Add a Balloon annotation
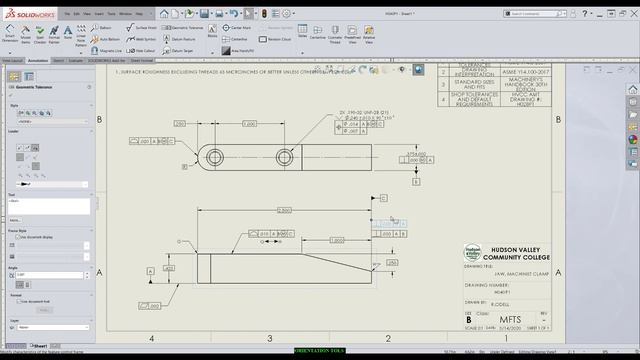The width and height of the screenshot is (640, 360). tap(101, 28)
